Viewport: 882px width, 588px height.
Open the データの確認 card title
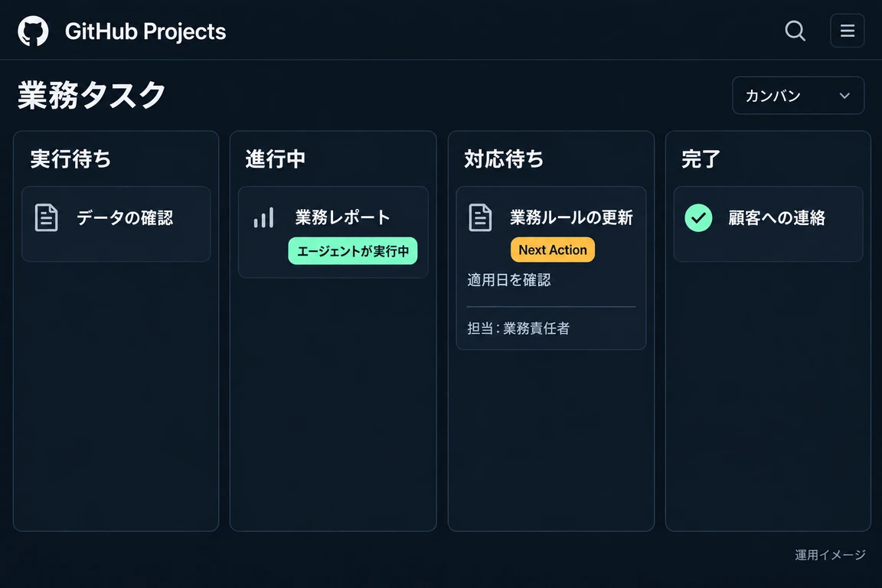point(125,217)
